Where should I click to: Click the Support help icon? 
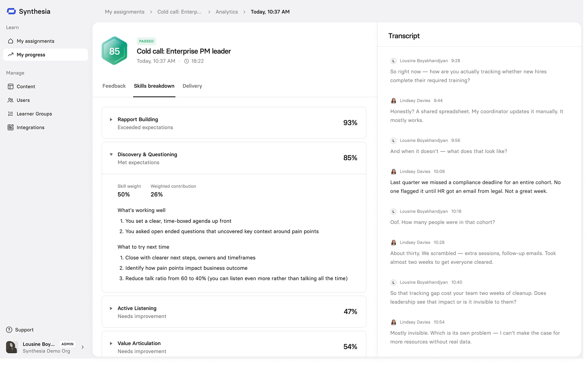click(x=9, y=330)
